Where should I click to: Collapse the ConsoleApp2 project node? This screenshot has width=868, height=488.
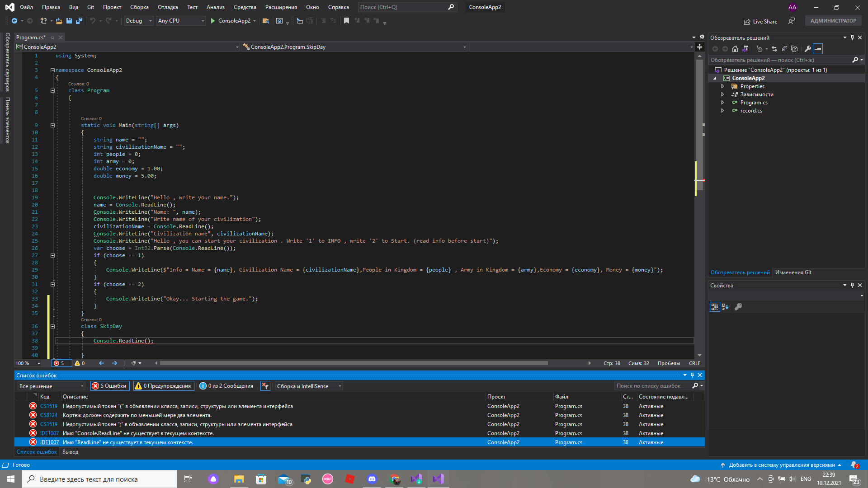coord(715,78)
